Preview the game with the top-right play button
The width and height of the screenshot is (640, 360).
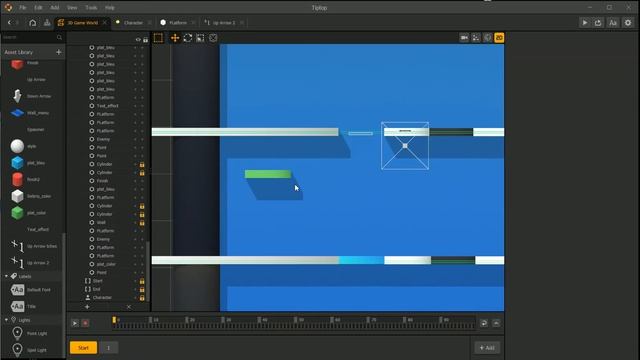(585, 23)
